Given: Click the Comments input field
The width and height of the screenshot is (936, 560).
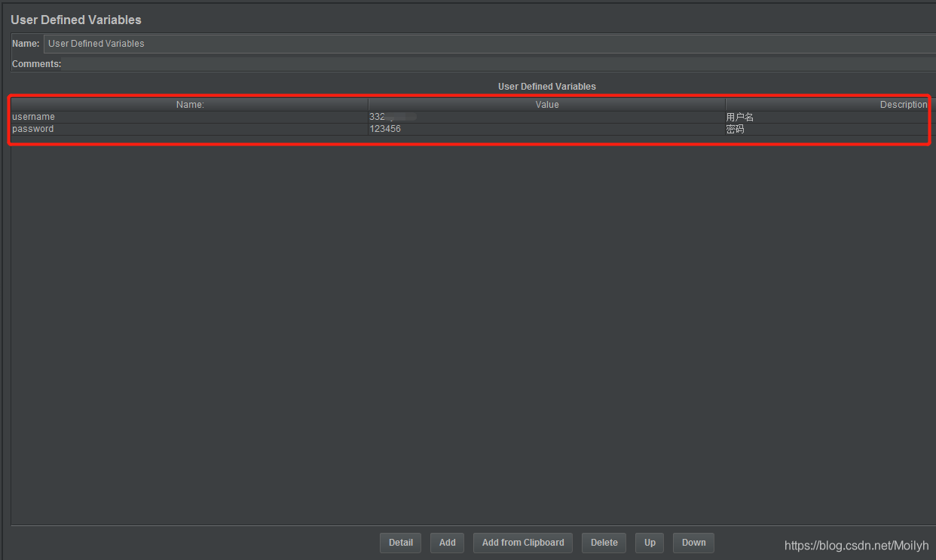Looking at the screenshot, I should click(499, 64).
